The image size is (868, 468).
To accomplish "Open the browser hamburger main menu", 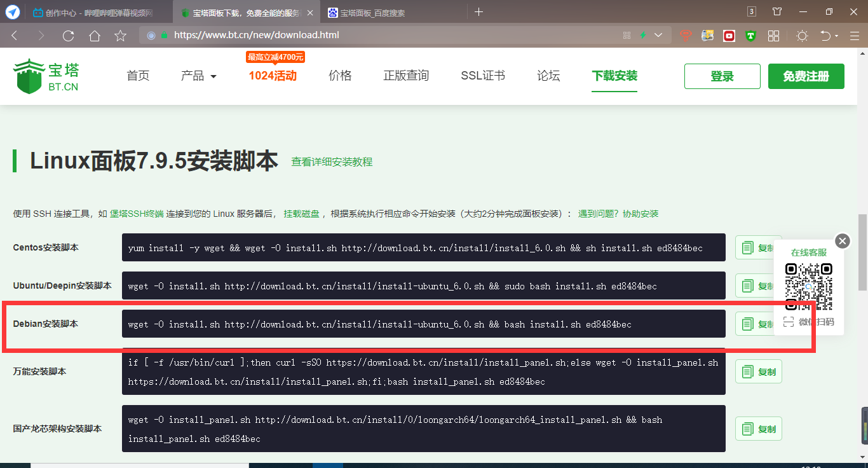I will pos(854,36).
